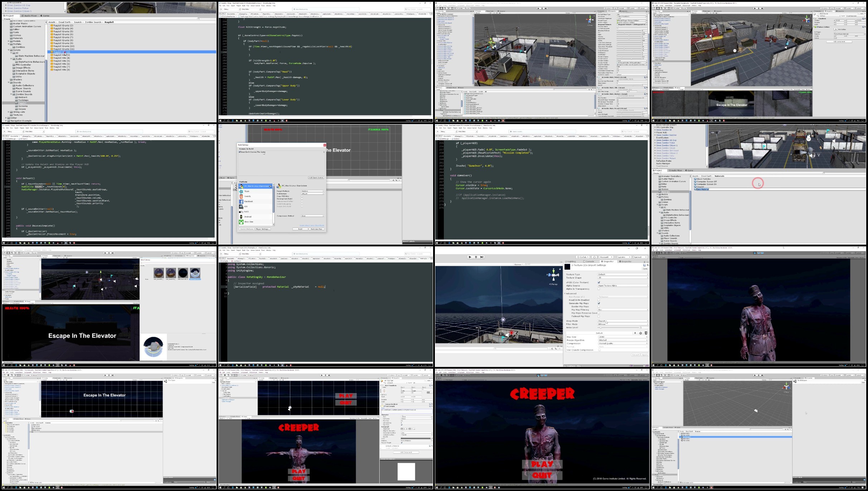Select the Keypad material in the Materials folder

click(x=699, y=187)
